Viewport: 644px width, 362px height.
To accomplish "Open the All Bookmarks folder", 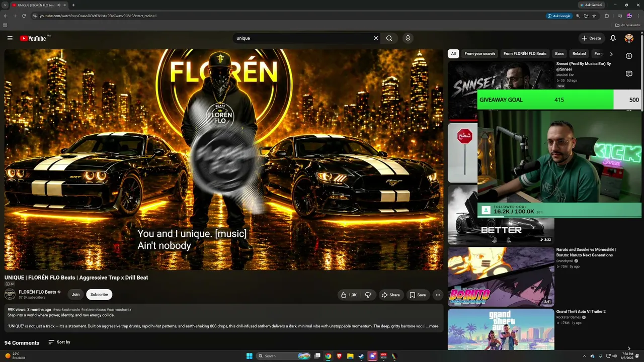I will 628,25.
